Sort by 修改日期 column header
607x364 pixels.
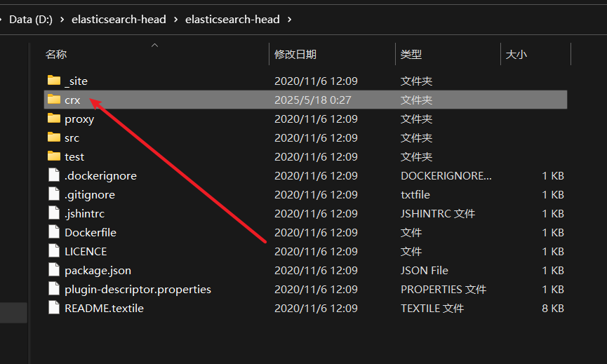coord(295,54)
